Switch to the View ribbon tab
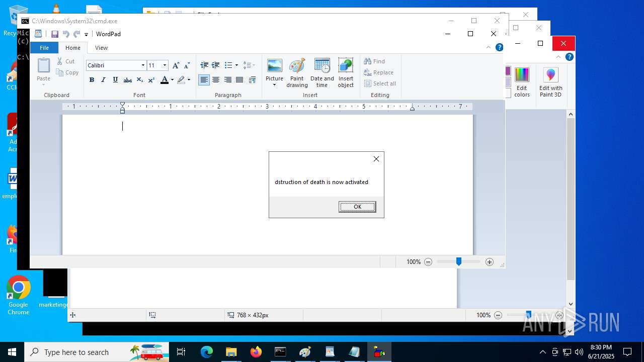This screenshot has height=362, width=644. pyautogui.click(x=101, y=48)
